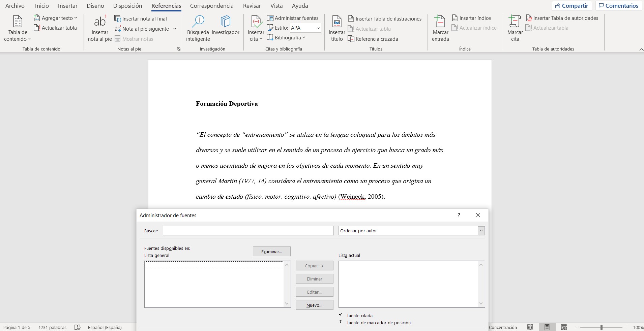Viewport: 644px width, 331px height.
Task: Click the 1231 palabras word count
Action: tap(52, 327)
